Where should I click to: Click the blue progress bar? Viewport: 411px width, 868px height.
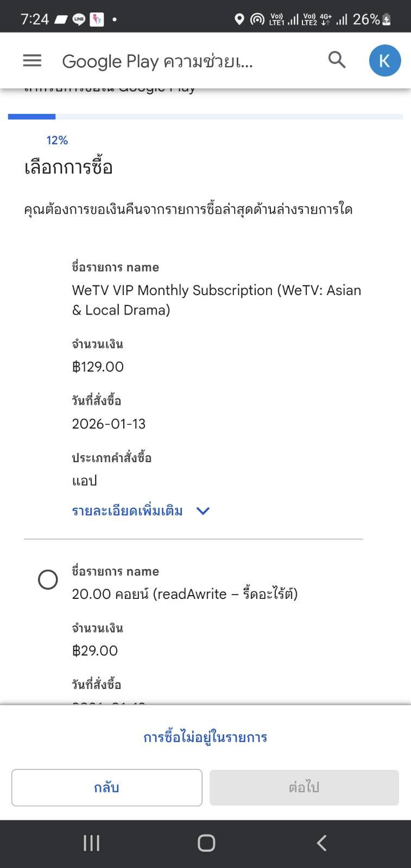(31, 117)
